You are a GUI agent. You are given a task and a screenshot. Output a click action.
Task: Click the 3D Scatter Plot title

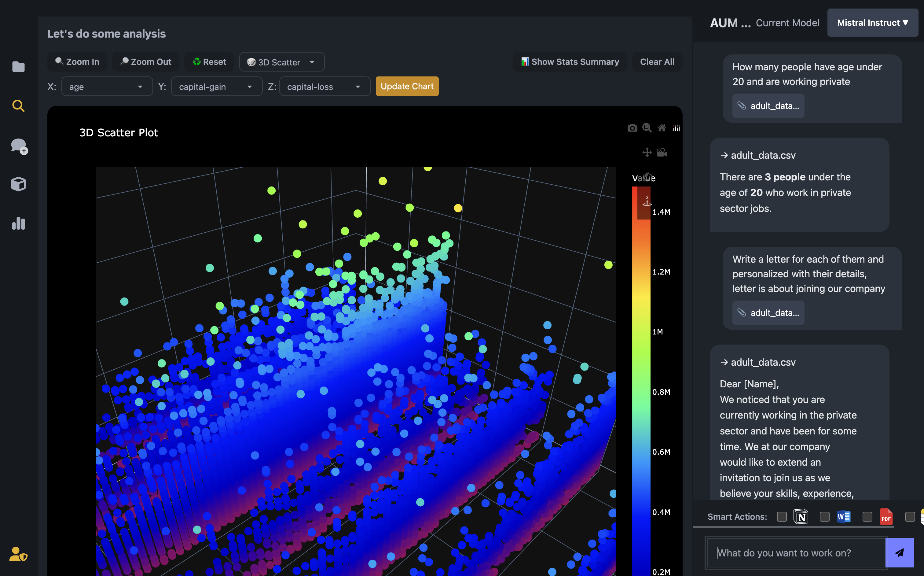119,133
